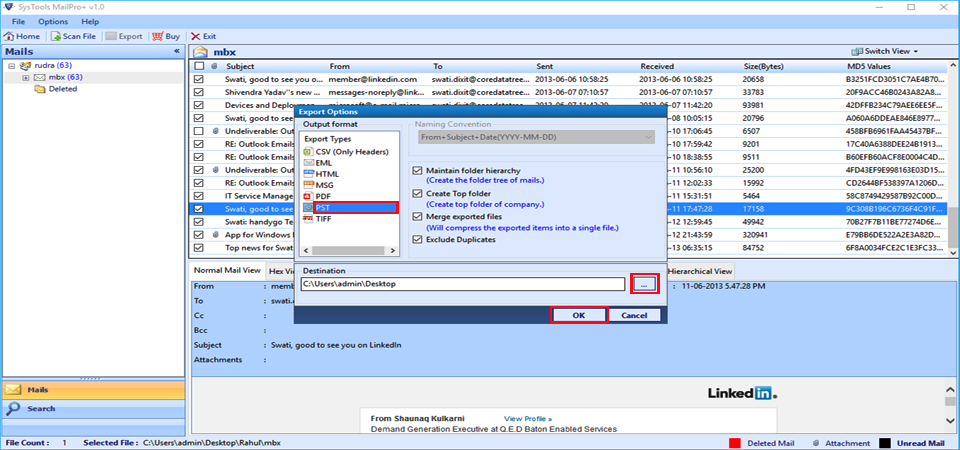Viewport: 960px width, 450px height.
Task: Click the Mails pane envelope icon
Action: click(14, 390)
